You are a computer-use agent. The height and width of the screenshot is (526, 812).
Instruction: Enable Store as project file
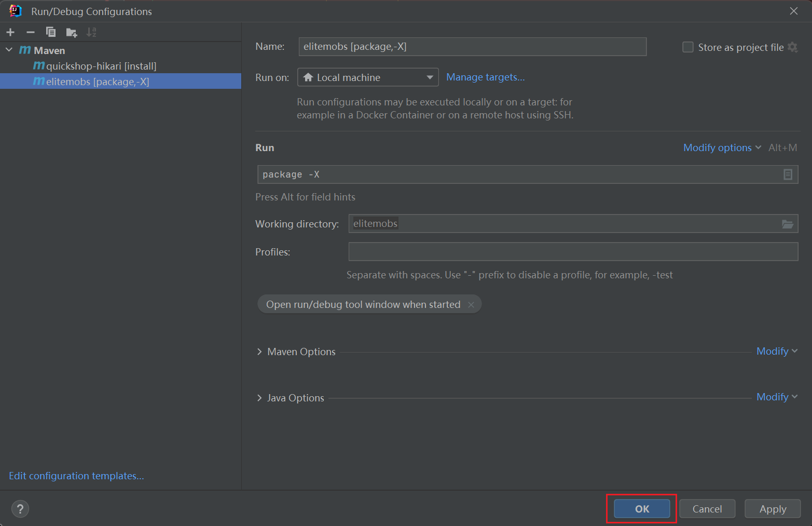688,47
